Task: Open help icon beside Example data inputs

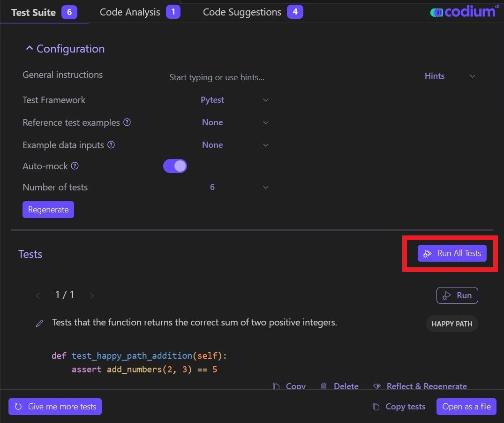Action: pos(111,144)
